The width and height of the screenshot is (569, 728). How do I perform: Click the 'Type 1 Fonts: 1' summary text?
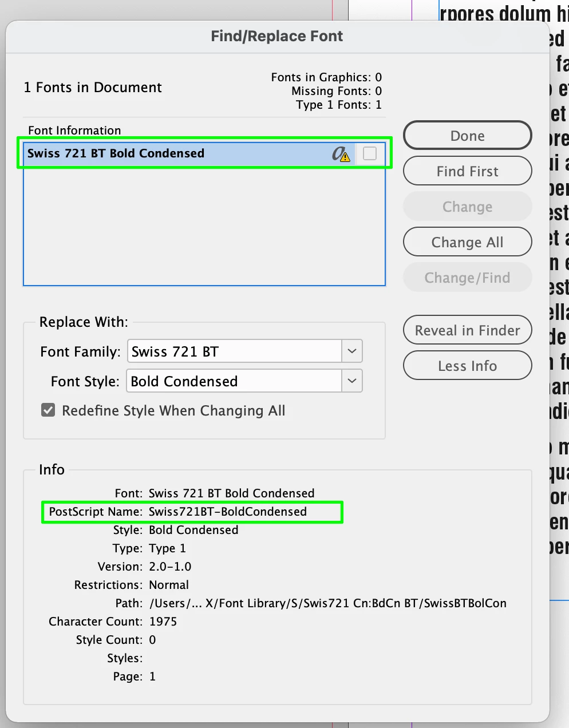(339, 105)
